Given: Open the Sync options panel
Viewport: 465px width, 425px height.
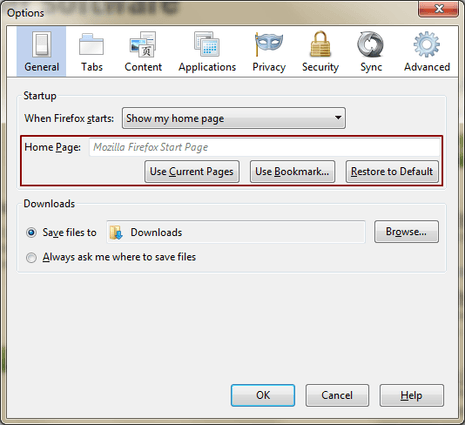Looking at the screenshot, I should (371, 52).
